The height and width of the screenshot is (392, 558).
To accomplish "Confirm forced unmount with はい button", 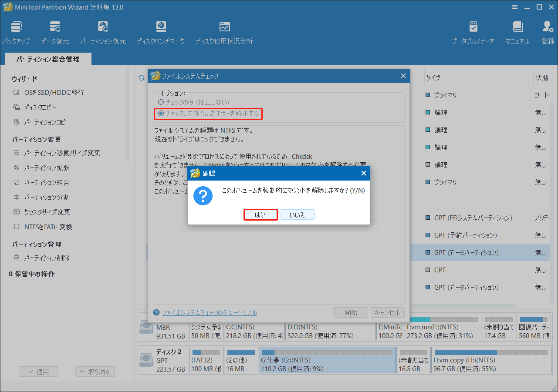I will click(260, 214).
